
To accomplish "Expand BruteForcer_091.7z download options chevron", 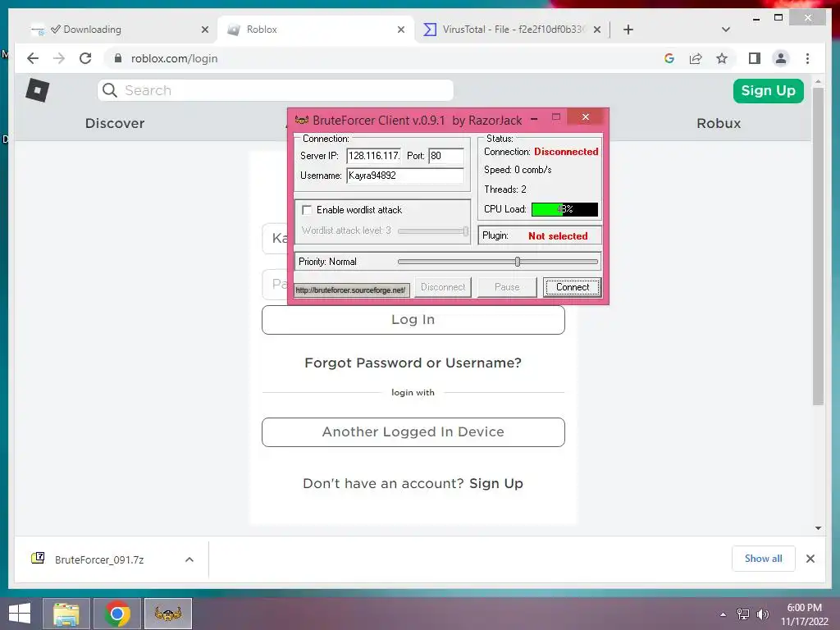I will click(189, 559).
